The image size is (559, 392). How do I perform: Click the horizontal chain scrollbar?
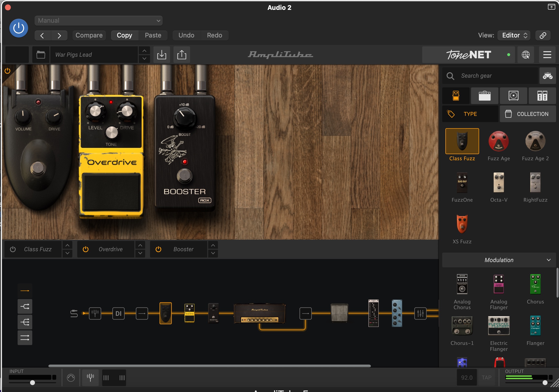click(x=210, y=366)
